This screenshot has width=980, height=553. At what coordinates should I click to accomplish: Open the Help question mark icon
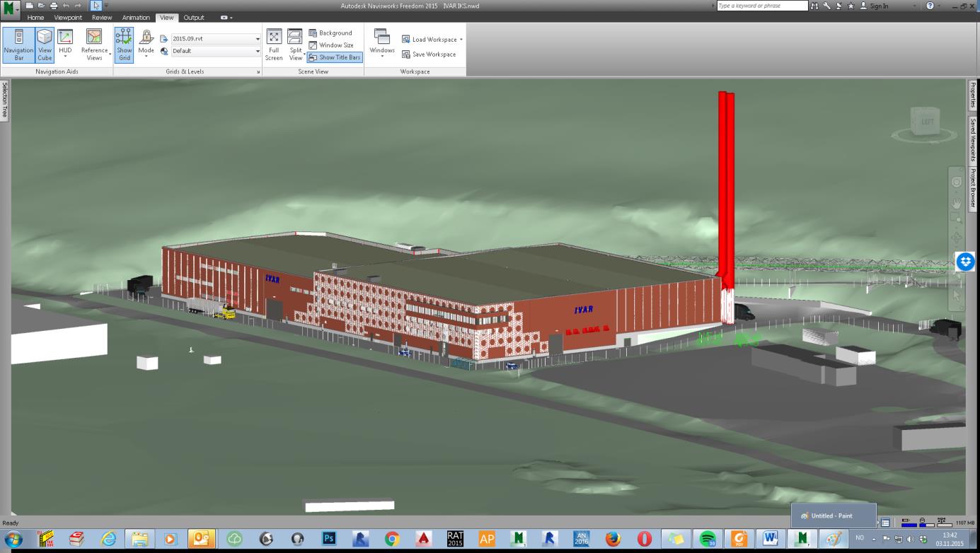pyautogui.click(x=930, y=6)
